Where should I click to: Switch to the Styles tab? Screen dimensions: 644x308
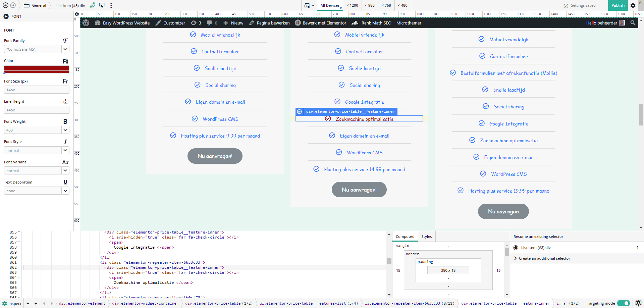(427, 237)
